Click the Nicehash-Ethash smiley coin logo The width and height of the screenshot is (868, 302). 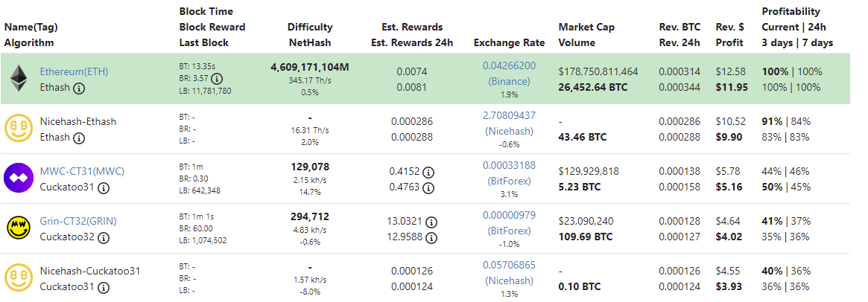point(19,129)
